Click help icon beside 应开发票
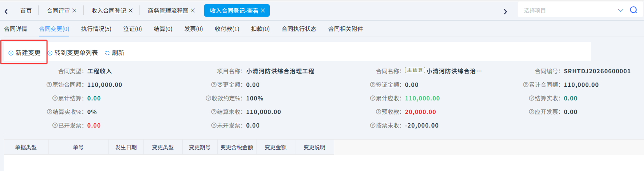Viewport: 644px width, 171px height. [x=531, y=112]
